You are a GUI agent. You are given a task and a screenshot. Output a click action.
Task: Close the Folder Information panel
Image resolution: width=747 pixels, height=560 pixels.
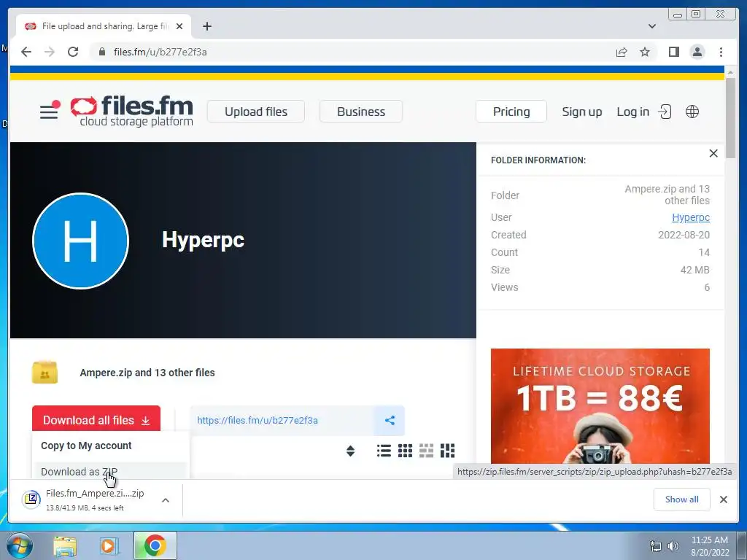pyautogui.click(x=713, y=153)
